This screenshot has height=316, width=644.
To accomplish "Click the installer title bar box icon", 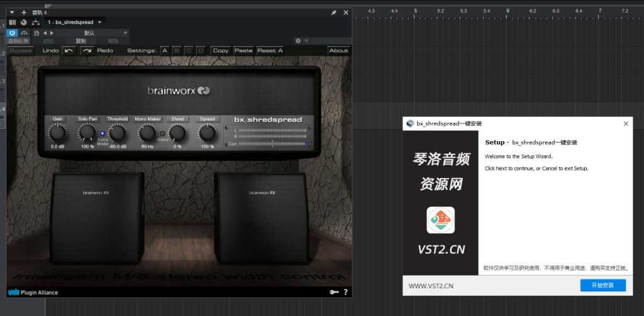I will [x=410, y=123].
